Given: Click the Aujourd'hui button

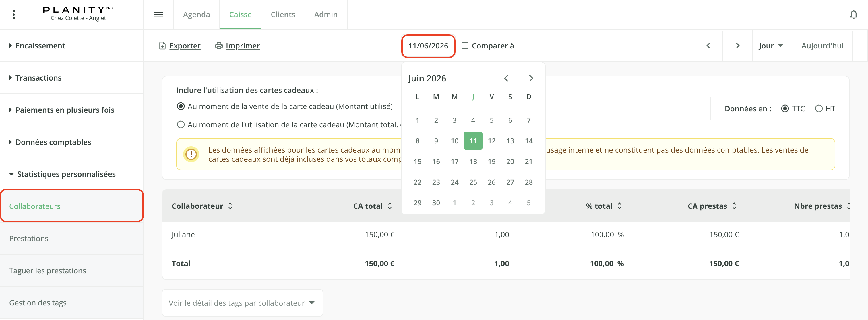Looking at the screenshot, I should click(x=822, y=45).
